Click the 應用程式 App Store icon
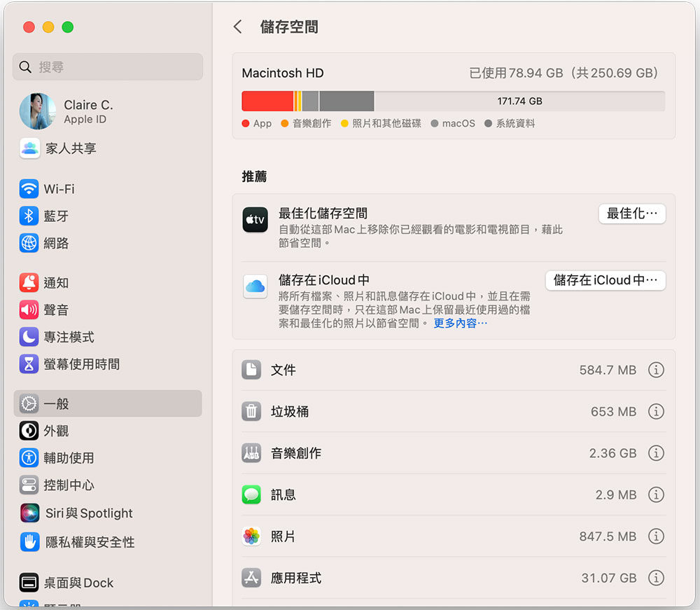Image resolution: width=700 pixels, height=610 pixels. coord(251,577)
